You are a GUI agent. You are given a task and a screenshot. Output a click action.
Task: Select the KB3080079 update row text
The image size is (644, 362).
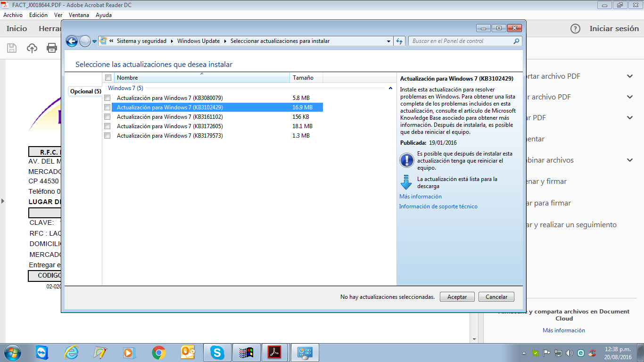[170, 98]
